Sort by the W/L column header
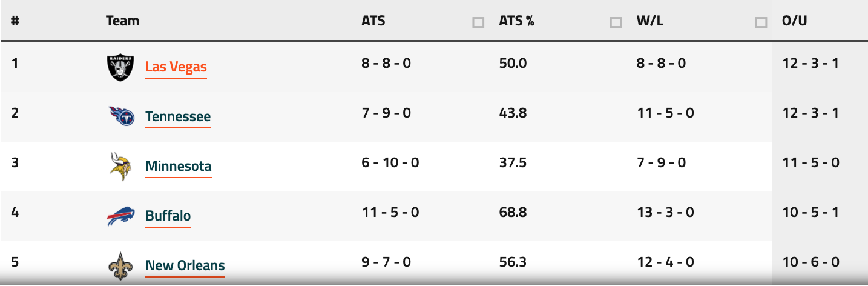 click(x=649, y=21)
